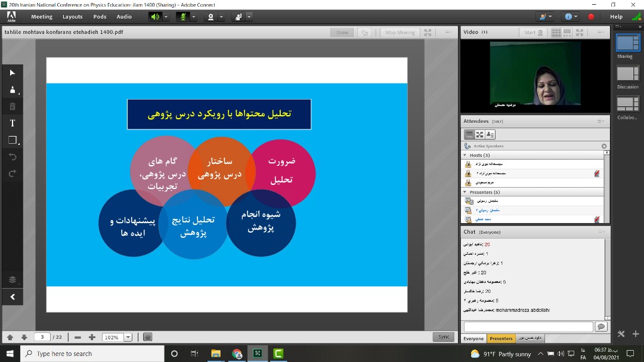Open the Pods menu
The image size is (644, 362).
[x=99, y=16]
